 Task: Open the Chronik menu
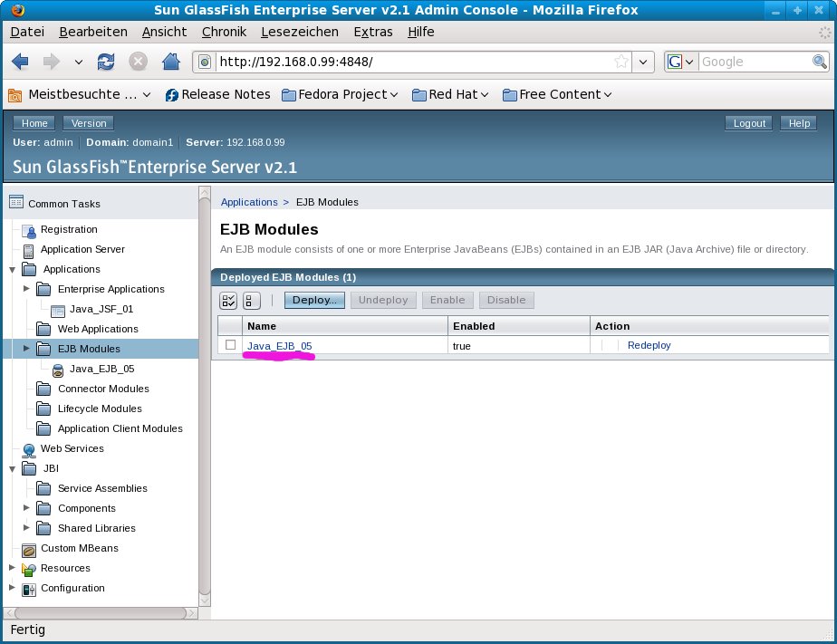pyautogui.click(x=224, y=32)
